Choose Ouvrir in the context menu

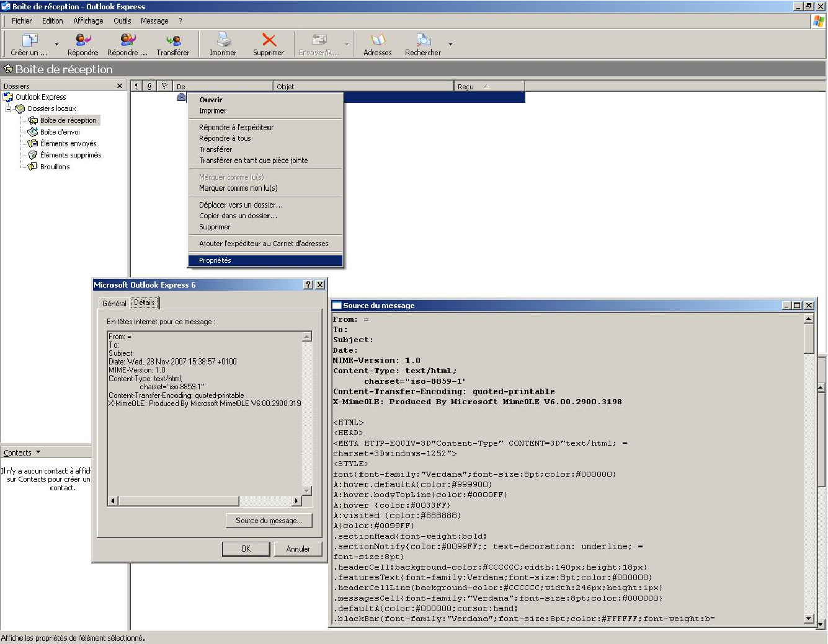pos(265,100)
